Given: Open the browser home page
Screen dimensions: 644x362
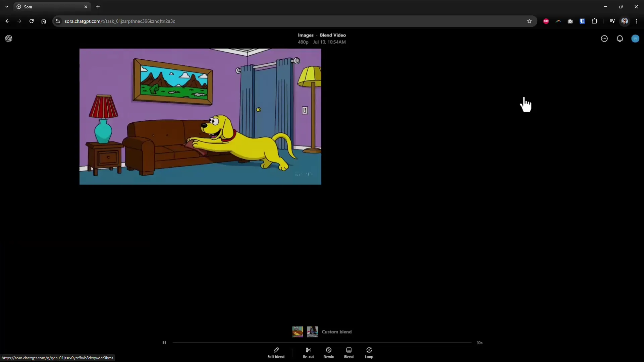Looking at the screenshot, I should click(x=44, y=21).
